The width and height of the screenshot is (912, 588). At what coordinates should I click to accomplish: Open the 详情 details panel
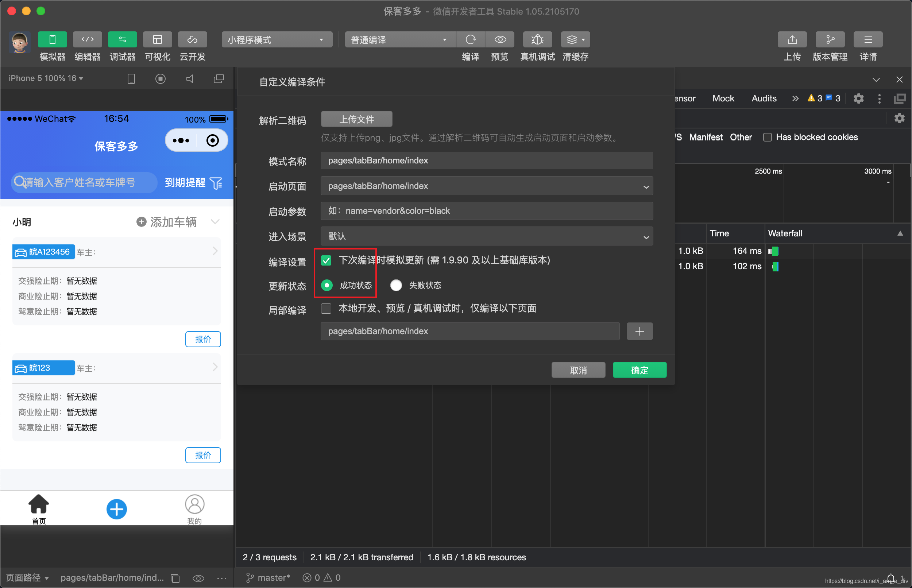pos(868,39)
